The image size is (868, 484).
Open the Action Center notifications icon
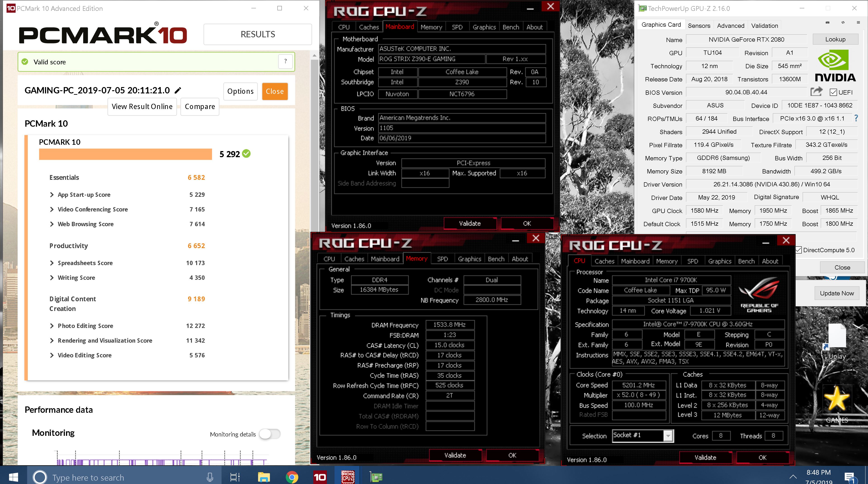[x=850, y=477]
